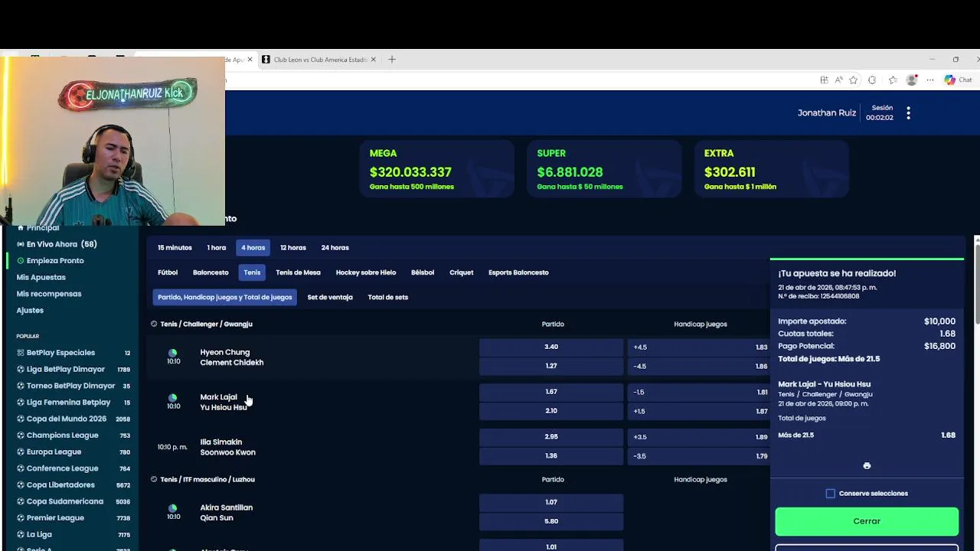The height and width of the screenshot is (551, 980).
Task: Click live stats icon for Hyeon Chung match
Action: click(173, 353)
